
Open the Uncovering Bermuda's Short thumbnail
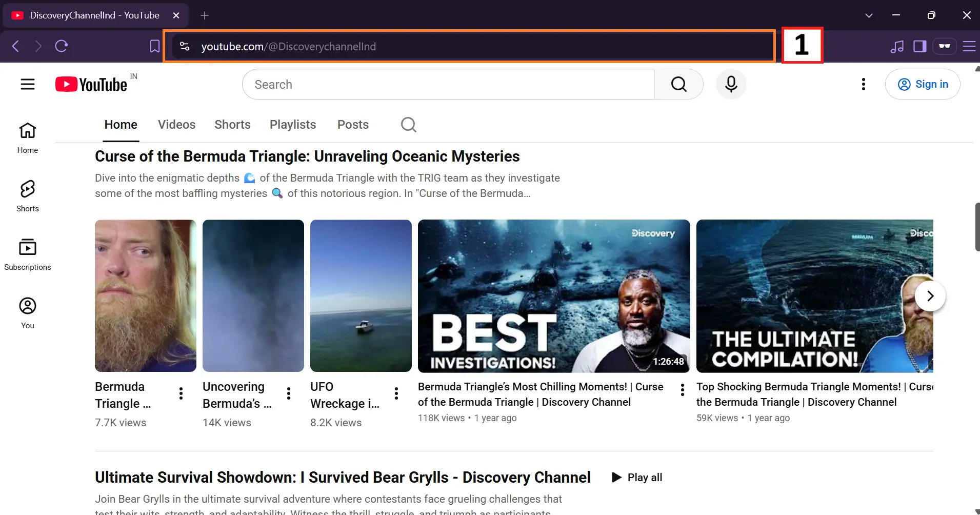[253, 296]
